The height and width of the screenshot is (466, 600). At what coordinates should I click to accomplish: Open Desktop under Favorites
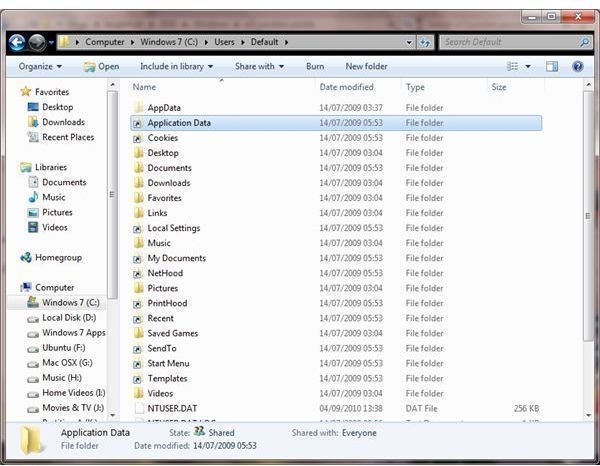(x=50, y=107)
